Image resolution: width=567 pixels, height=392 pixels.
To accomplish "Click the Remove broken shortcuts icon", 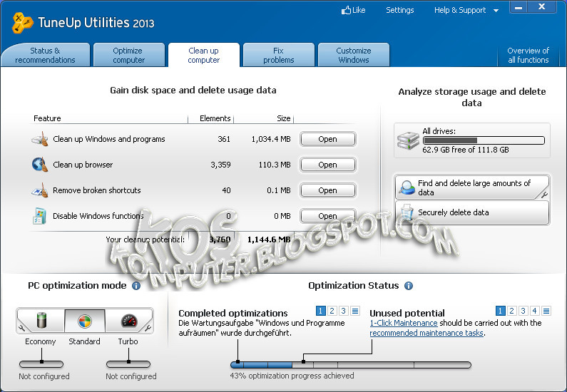I will coord(40,190).
